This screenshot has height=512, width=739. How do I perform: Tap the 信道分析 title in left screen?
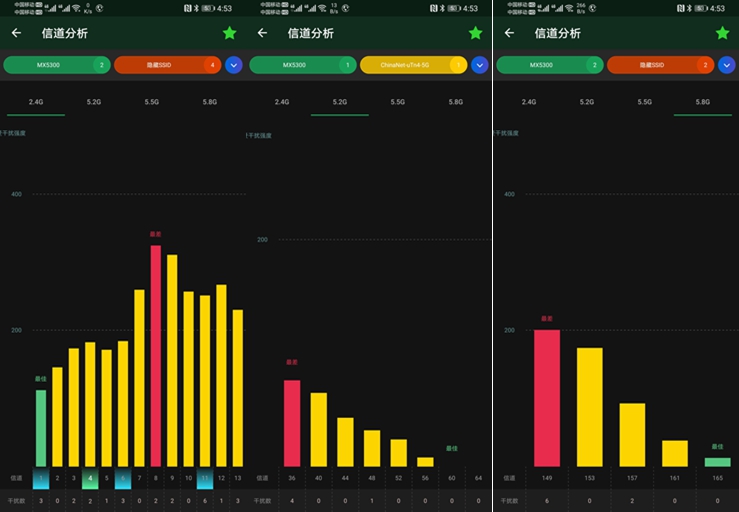[x=65, y=33]
